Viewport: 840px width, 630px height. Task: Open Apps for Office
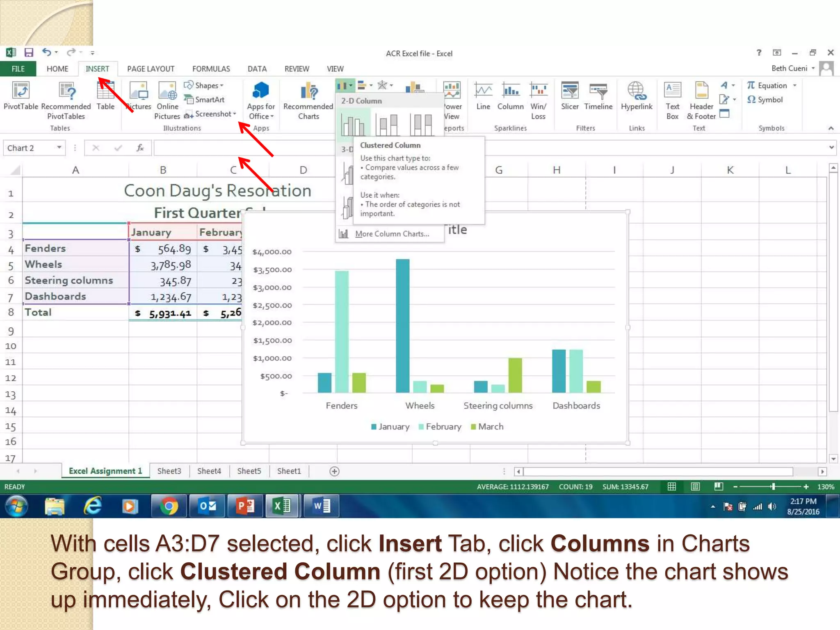(x=261, y=100)
